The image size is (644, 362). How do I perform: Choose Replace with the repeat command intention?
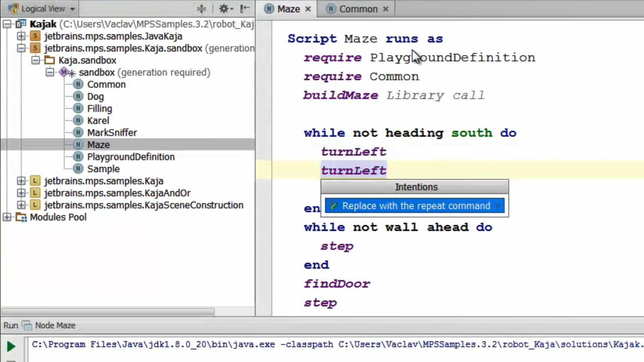coord(415,206)
